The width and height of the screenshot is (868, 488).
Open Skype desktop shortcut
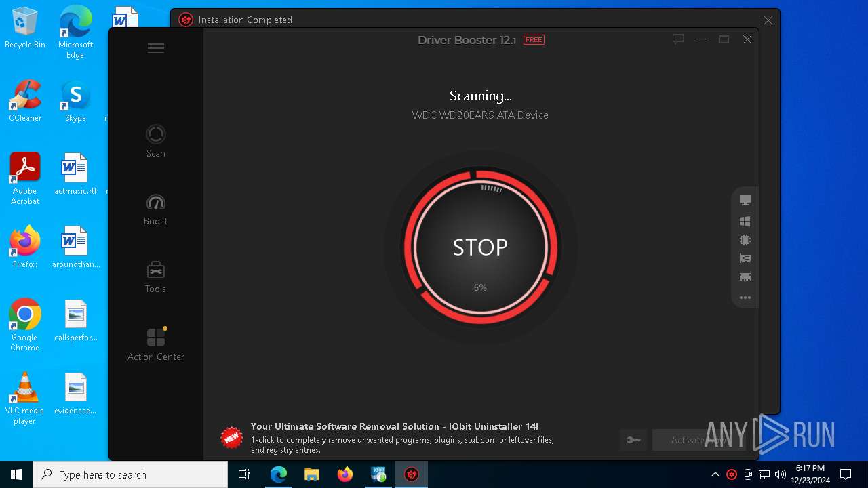[75, 100]
